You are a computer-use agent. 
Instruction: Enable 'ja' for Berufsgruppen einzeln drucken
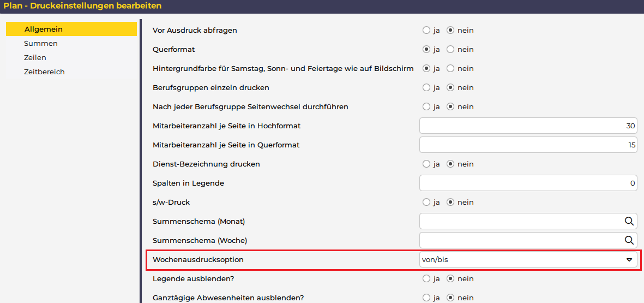(426, 88)
